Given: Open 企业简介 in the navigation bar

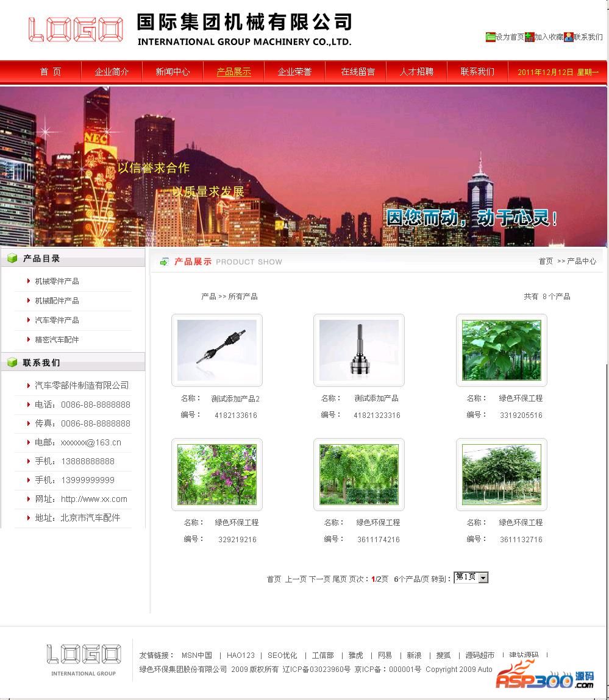Looking at the screenshot, I should point(112,71).
